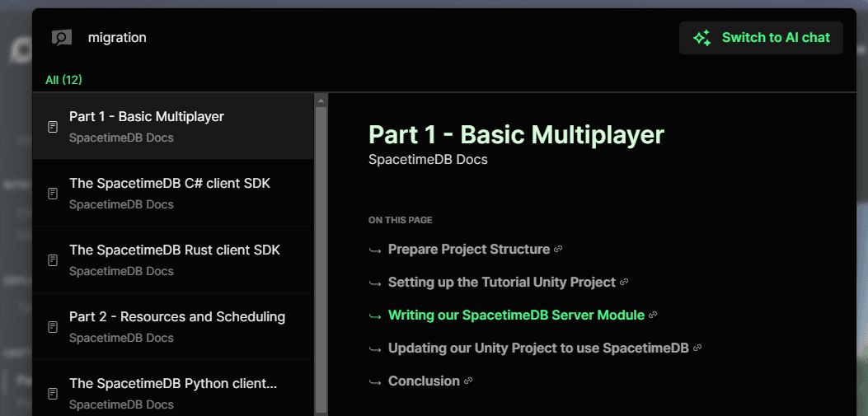Screen dimensions: 868x416
Task: Click link icon after Writing our SpacetimeDB Server Module
Action: click(x=653, y=315)
